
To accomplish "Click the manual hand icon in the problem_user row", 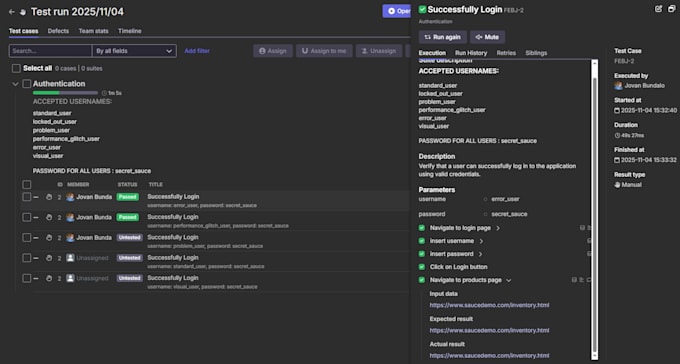I will [49, 238].
